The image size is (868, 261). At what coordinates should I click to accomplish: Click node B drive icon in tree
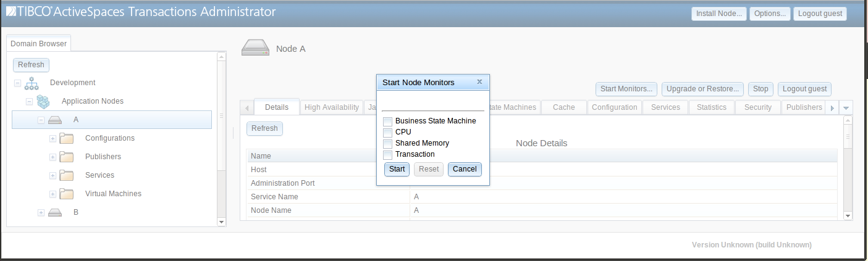pos(55,212)
